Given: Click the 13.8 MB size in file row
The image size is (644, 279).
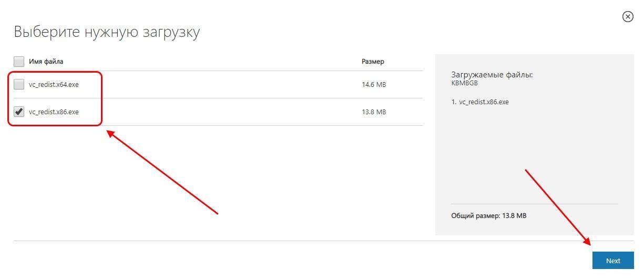Looking at the screenshot, I should pyautogui.click(x=374, y=112).
